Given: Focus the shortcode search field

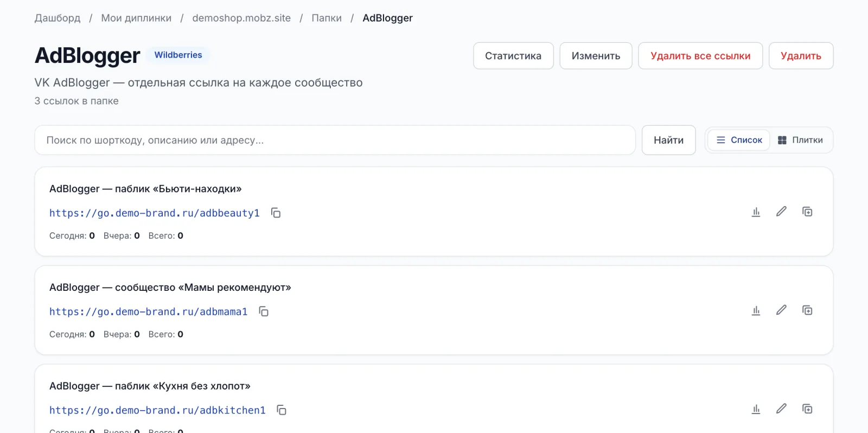Looking at the screenshot, I should click(x=335, y=140).
